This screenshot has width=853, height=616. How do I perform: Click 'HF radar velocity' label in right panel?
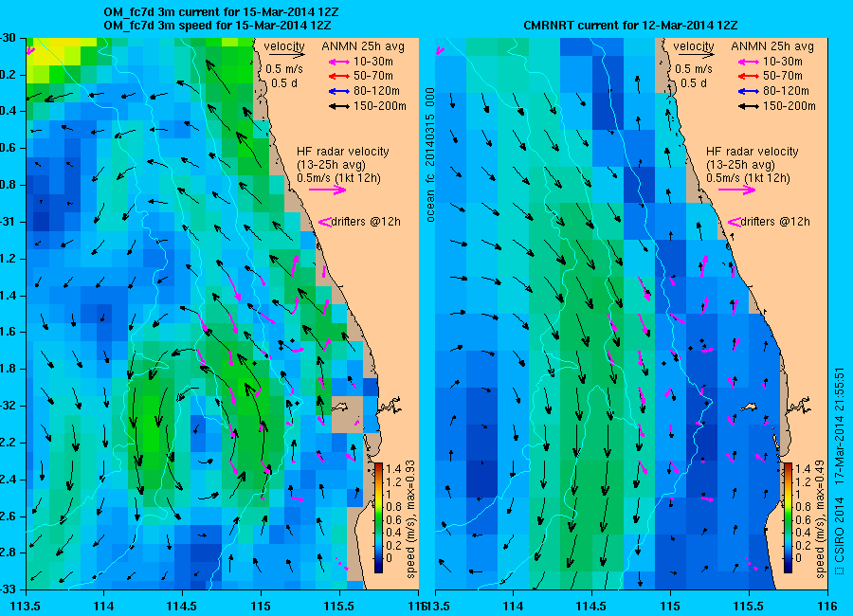[x=753, y=152]
